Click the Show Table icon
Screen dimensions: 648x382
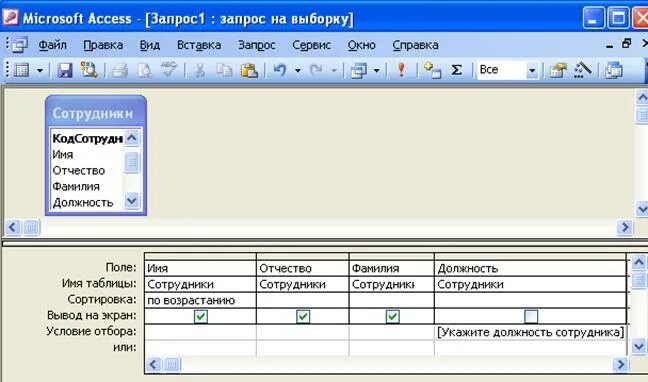click(432, 70)
